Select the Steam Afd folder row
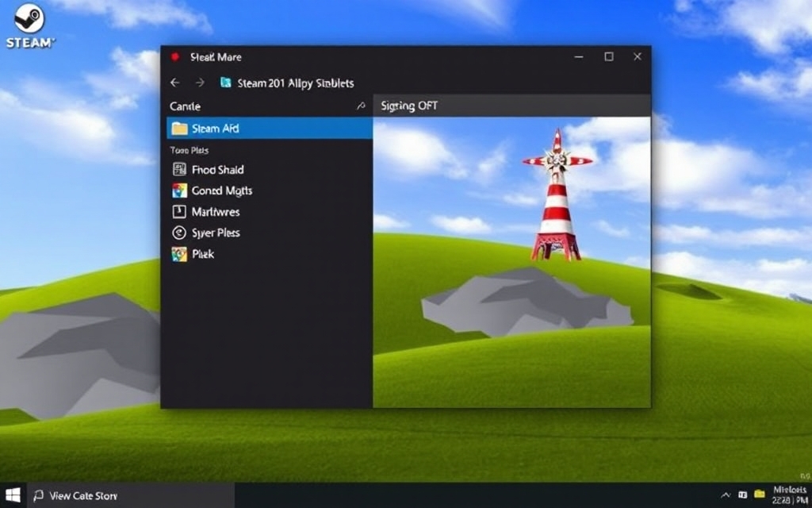This screenshot has height=508, width=812. coord(270,128)
